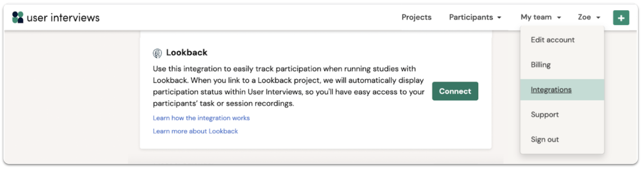
Task: Click the green plus icon button
Action: [x=621, y=18]
